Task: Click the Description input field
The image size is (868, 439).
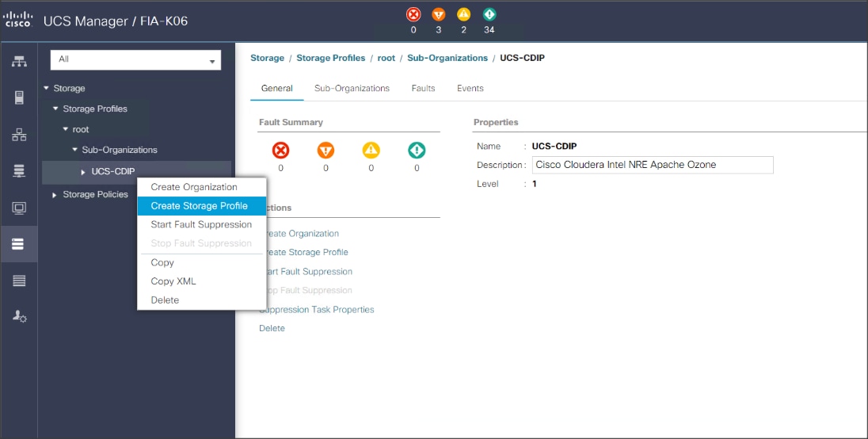Action: tap(653, 165)
